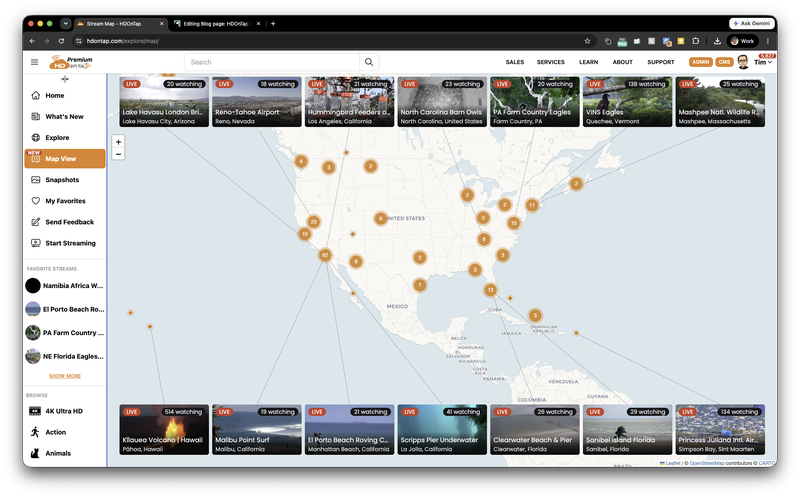Click the Start Streaming monitor icon
This screenshot has width=800, height=497.
click(x=36, y=243)
